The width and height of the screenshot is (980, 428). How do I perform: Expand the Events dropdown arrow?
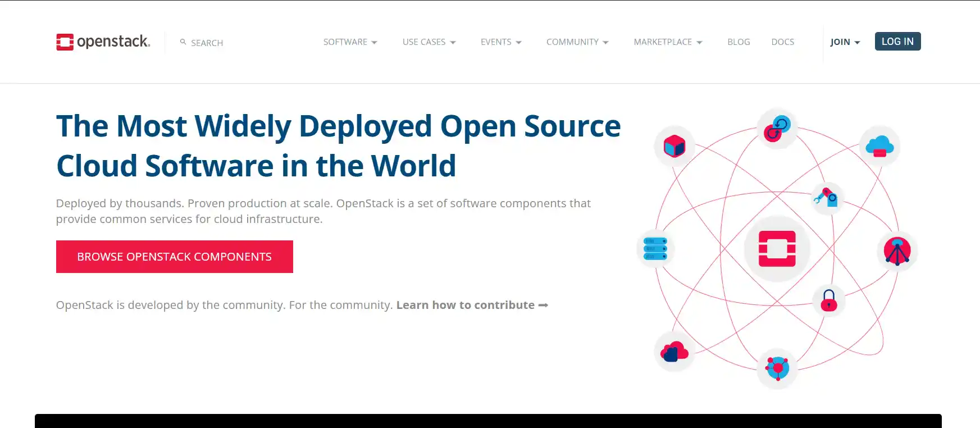tap(518, 43)
